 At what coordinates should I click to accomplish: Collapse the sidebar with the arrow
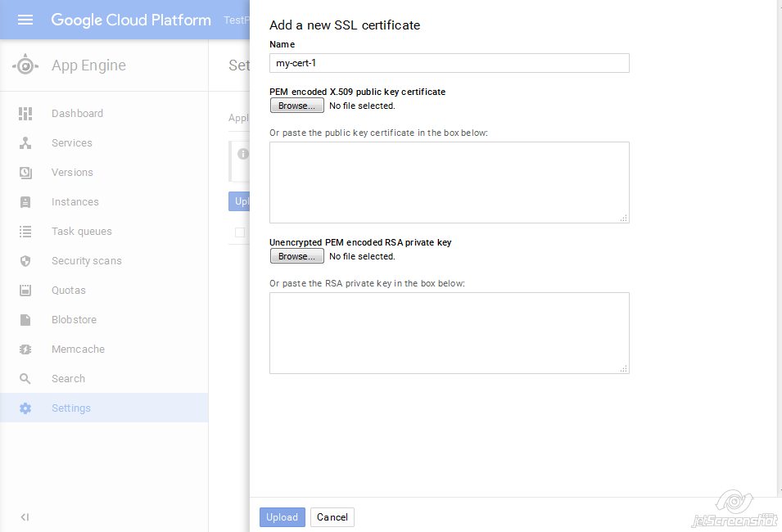[25, 517]
